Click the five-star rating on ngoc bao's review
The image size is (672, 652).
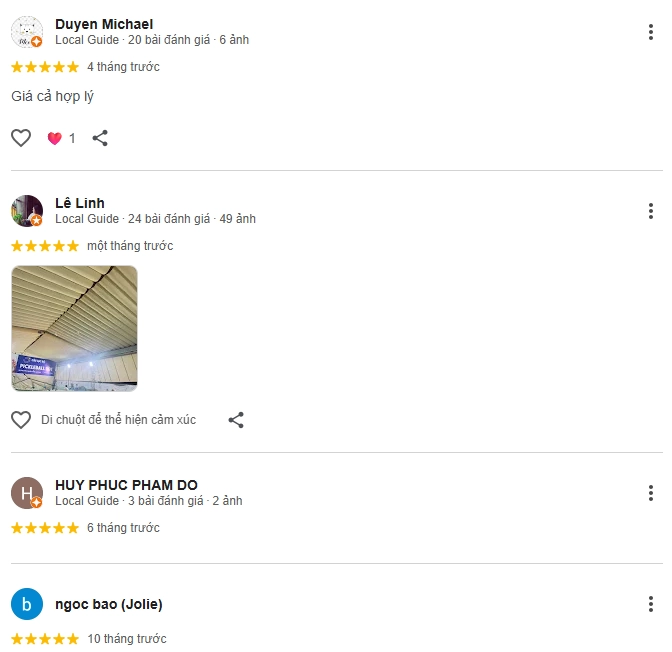(x=45, y=639)
